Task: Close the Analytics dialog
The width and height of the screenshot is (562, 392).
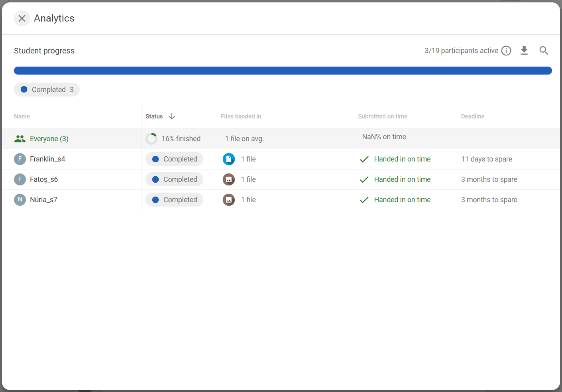Action: pos(22,18)
